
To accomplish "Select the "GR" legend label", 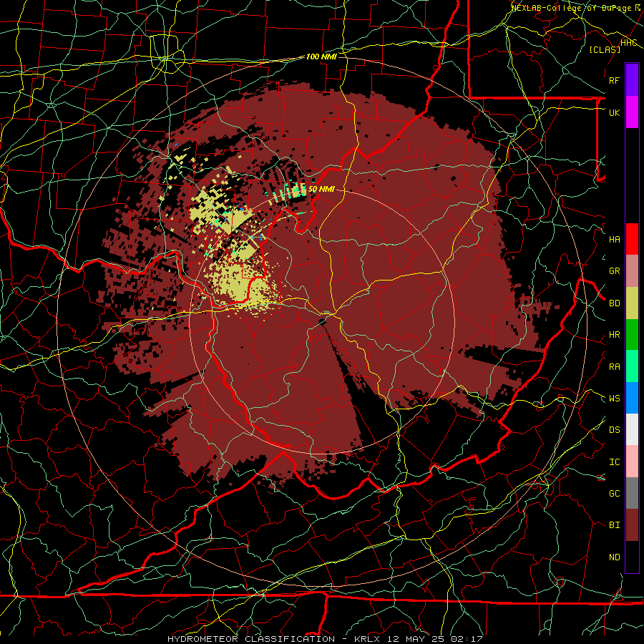I will pos(614,271).
